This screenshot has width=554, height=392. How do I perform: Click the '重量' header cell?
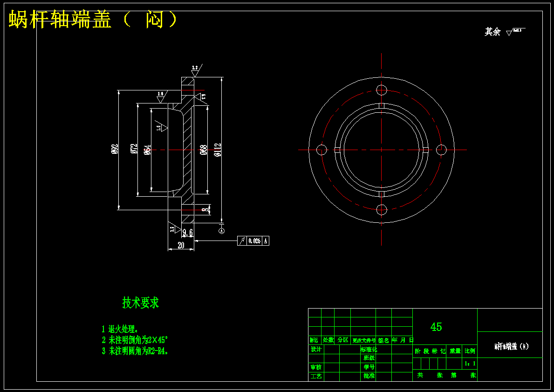(x=455, y=351)
